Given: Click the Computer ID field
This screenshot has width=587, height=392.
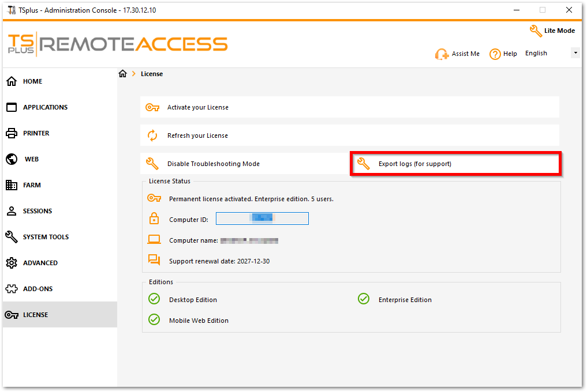Looking at the screenshot, I should pos(262,218).
